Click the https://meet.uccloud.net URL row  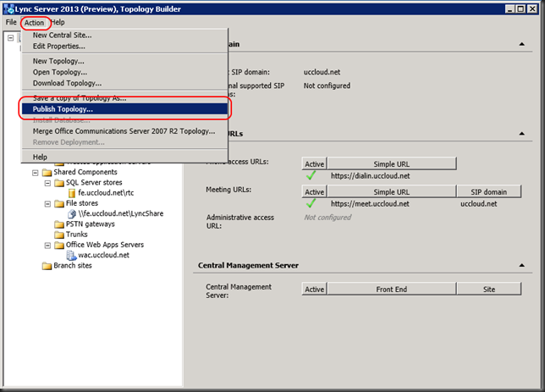[x=370, y=204]
